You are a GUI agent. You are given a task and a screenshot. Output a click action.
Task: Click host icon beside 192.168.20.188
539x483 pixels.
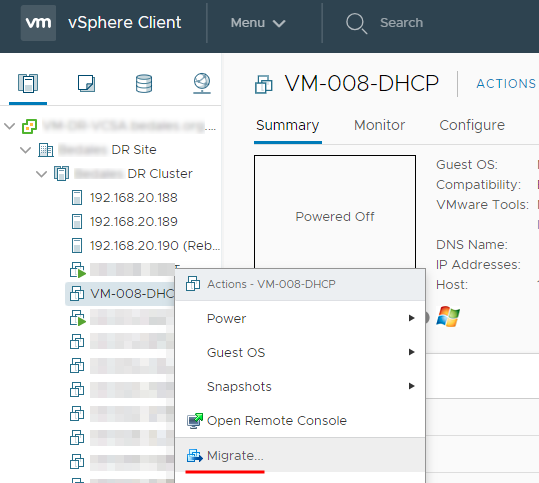click(77, 198)
